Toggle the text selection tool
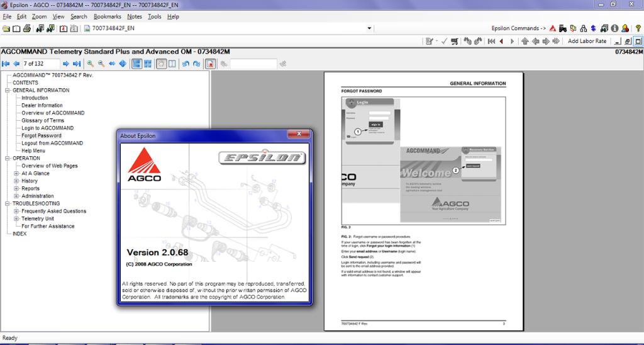This screenshot has width=644, height=345. click(x=172, y=64)
